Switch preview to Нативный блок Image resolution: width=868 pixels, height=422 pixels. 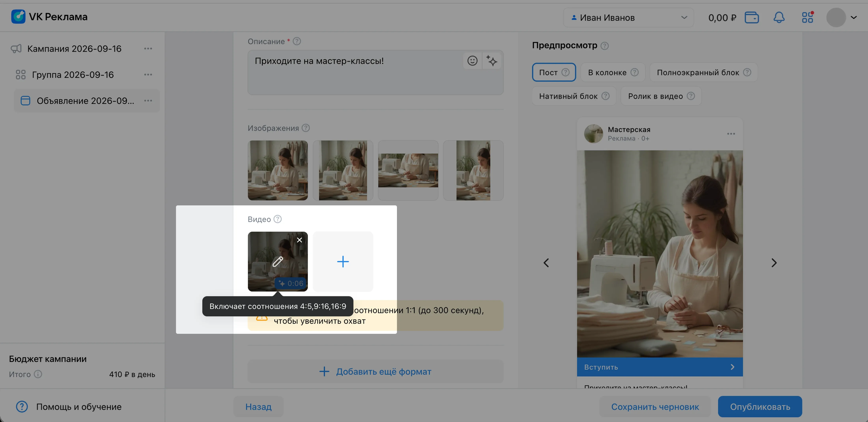click(x=574, y=96)
